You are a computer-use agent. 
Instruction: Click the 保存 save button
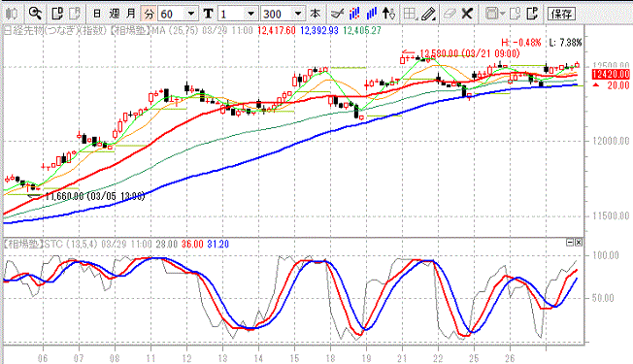click(x=561, y=15)
